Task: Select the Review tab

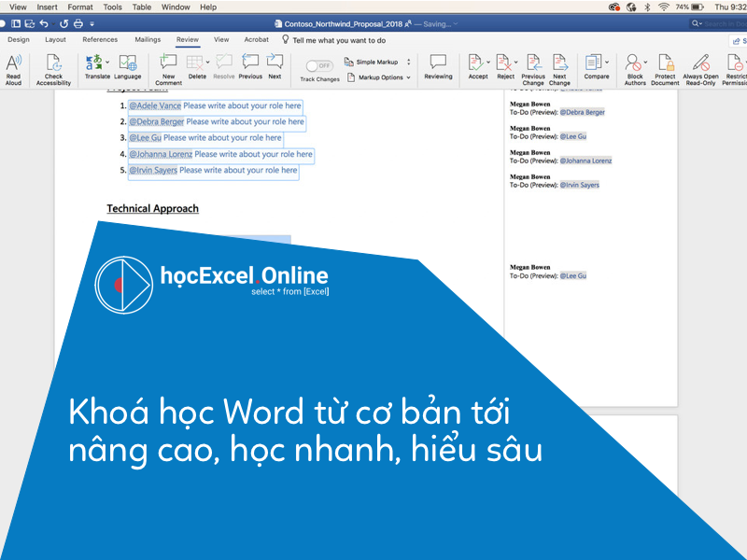Action: tap(188, 39)
